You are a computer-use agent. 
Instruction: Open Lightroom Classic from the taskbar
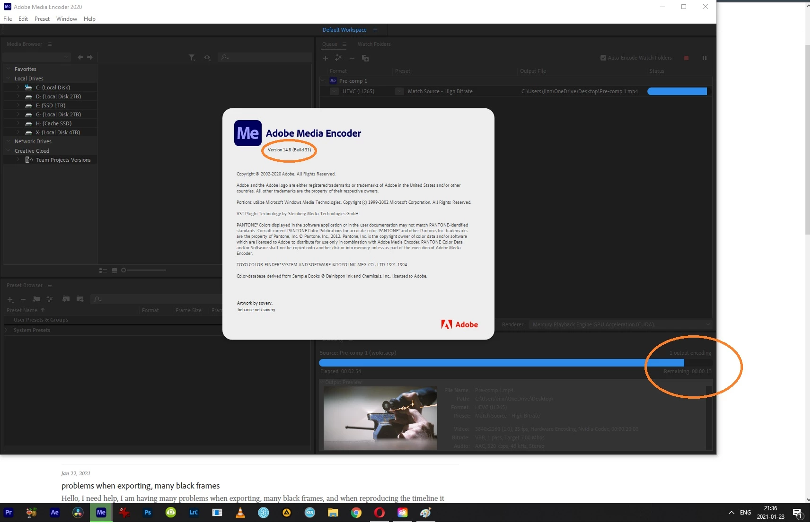click(194, 513)
